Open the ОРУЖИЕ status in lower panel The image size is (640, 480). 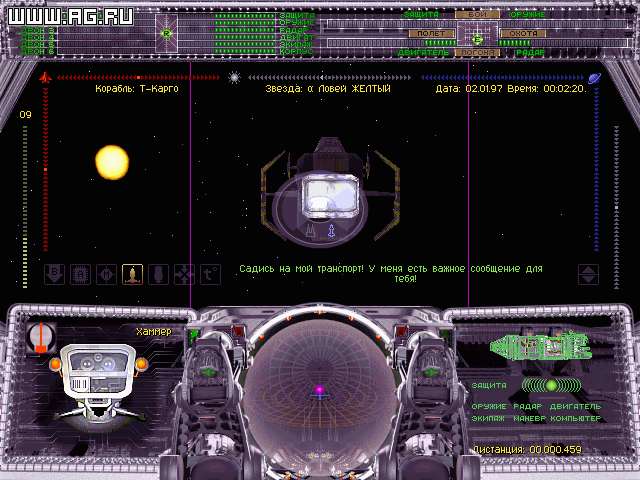click(489, 406)
